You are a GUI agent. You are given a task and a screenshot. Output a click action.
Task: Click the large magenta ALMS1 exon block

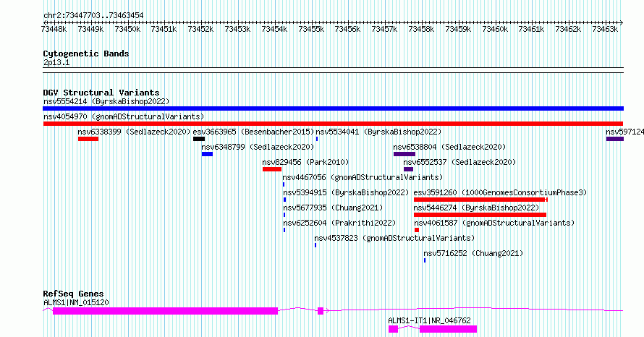click(x=166, y=311)
